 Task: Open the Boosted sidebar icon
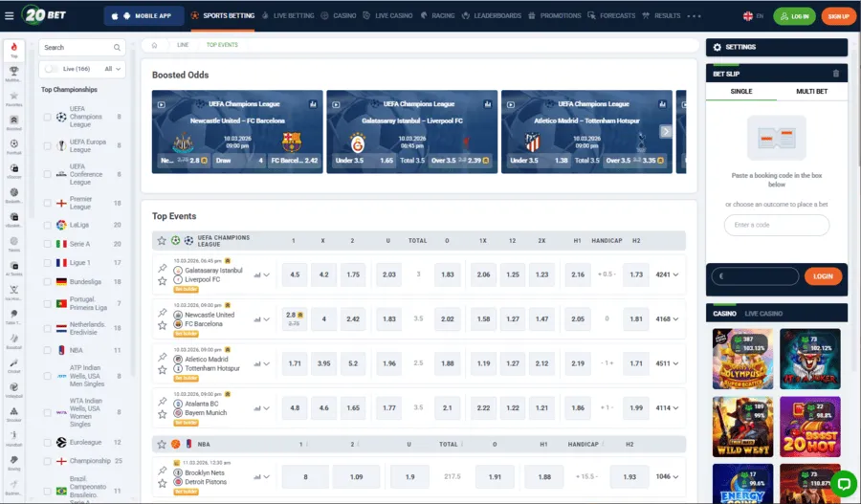13,122
